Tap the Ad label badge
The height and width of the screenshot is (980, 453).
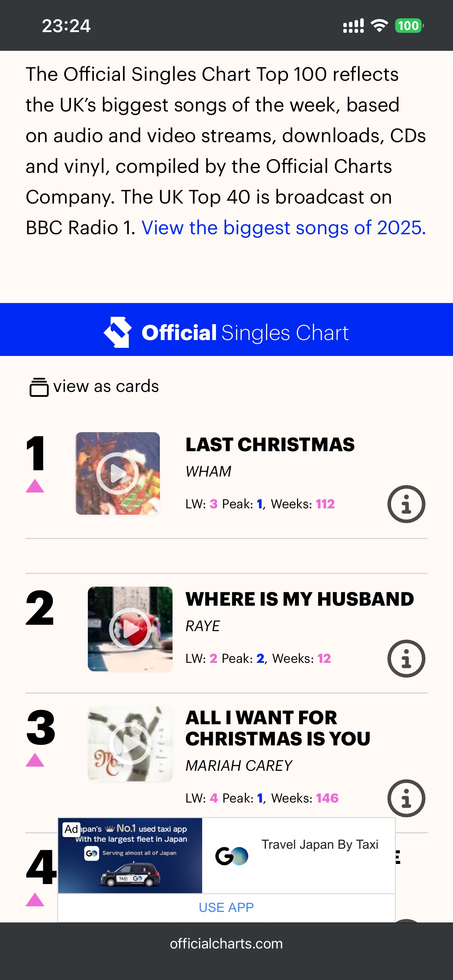click(72, 829)
